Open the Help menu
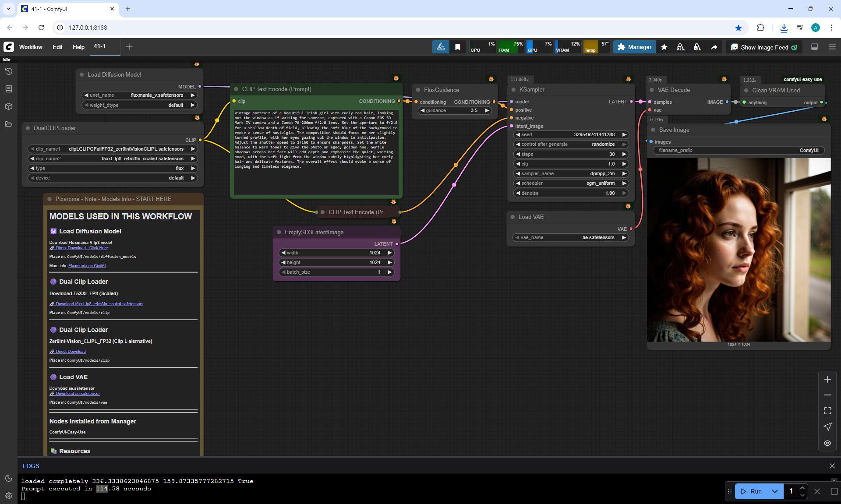841x504 pixels. 78,47
